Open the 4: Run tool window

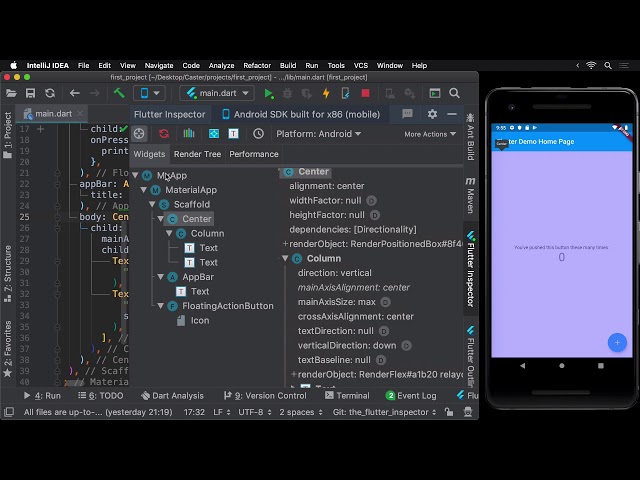click(x=42, y=396)
